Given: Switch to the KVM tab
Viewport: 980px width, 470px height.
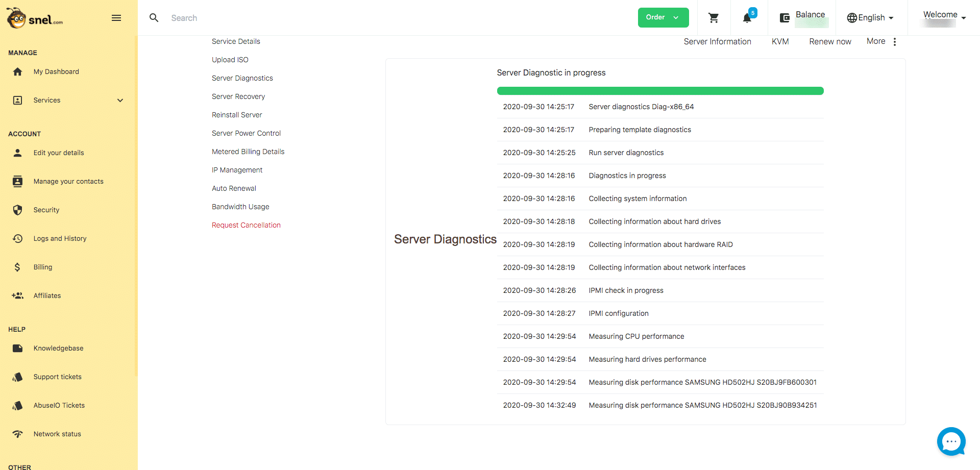Looking at the screenshot, I should [x=780, y=42].
